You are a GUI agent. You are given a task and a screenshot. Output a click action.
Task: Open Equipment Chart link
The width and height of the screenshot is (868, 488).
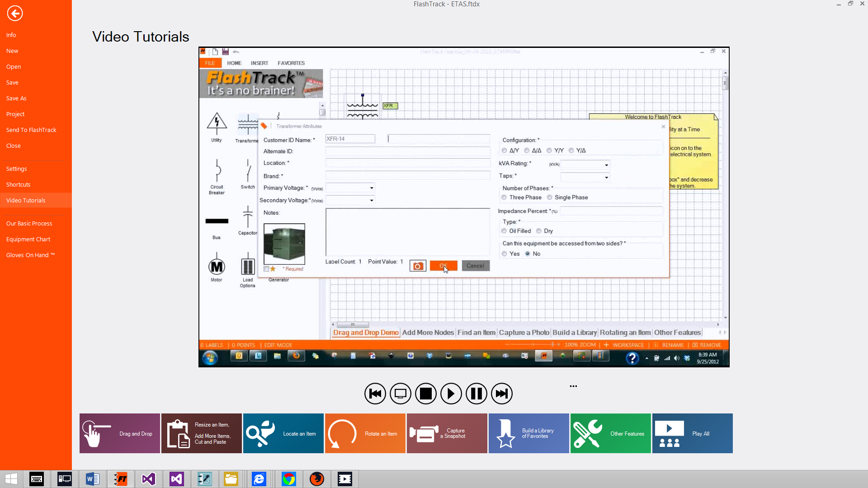[x=28, y=239]
